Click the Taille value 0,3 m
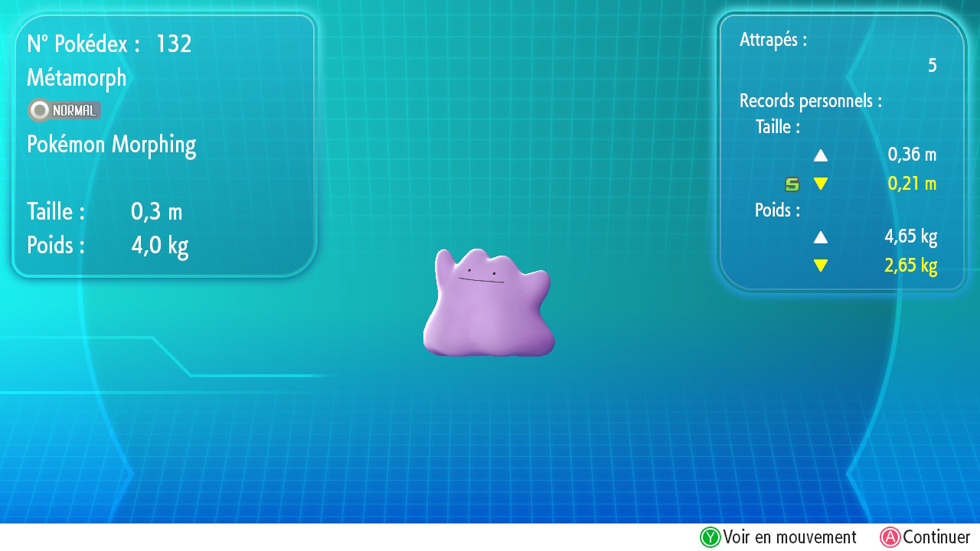The width and height of the screenshot is (980, 551). (x=156, y=212)
